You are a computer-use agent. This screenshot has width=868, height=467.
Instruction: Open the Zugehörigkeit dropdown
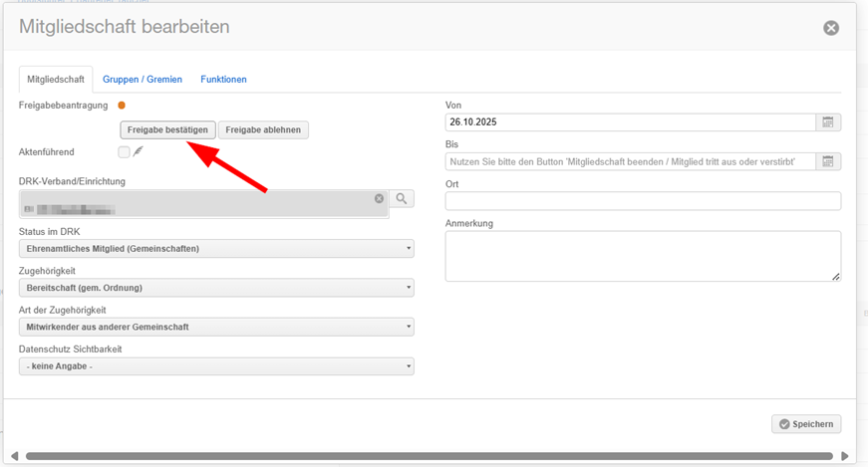pyautogui.click(x=216, y=288)
